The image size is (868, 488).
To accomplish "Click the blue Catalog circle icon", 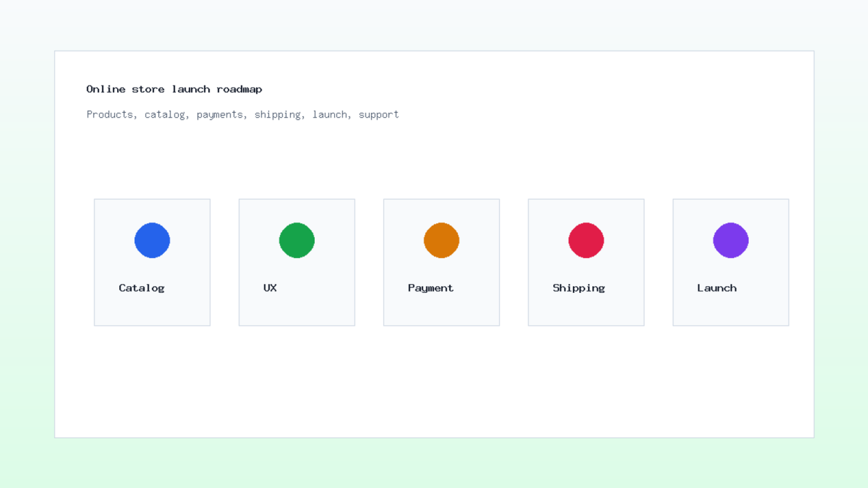I will coord(152,240).
